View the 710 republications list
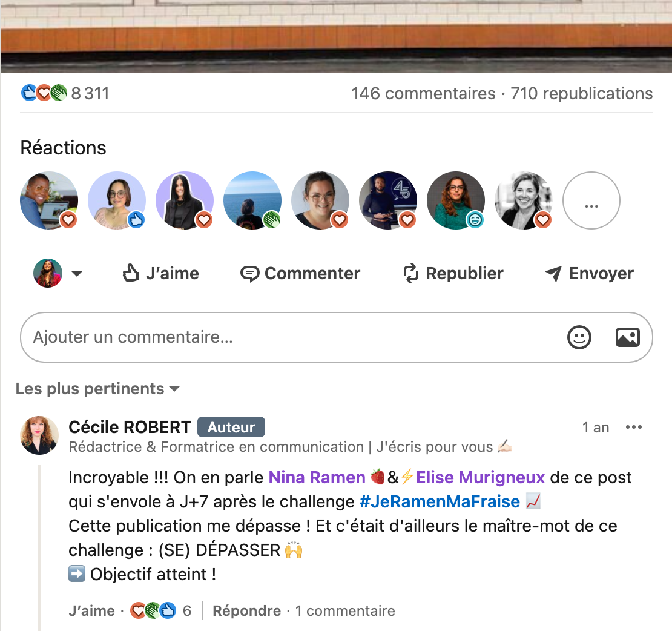672x631 pixels. (x=582, y=93)
